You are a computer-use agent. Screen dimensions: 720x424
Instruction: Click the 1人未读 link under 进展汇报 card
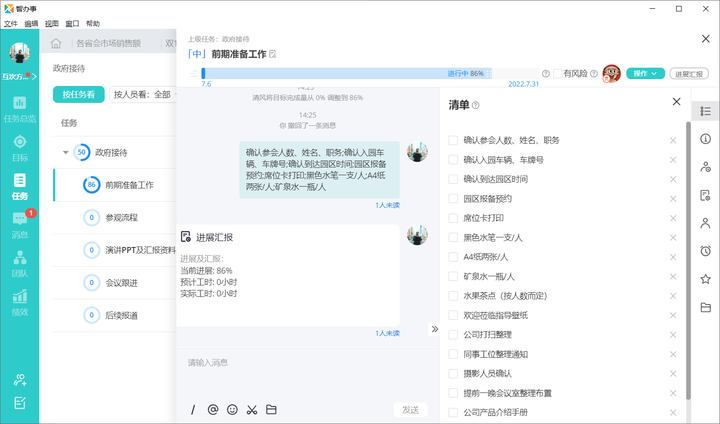pyautogui.click(x=387, y=333)
